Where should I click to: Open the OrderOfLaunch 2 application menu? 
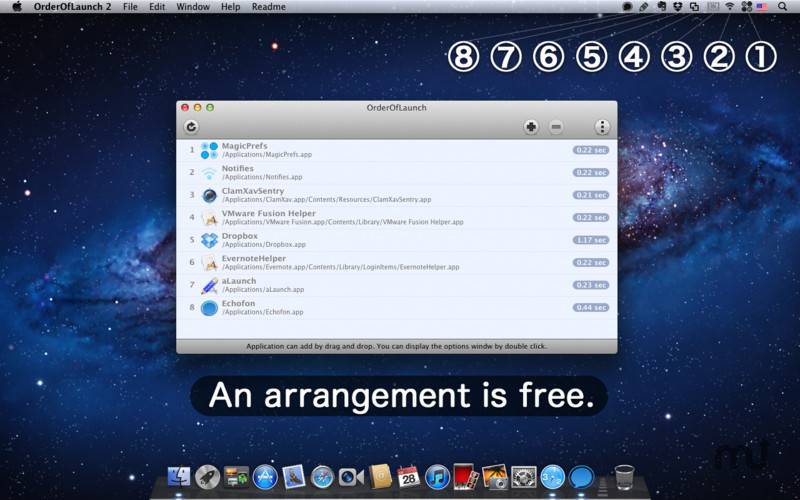(72, 7)
